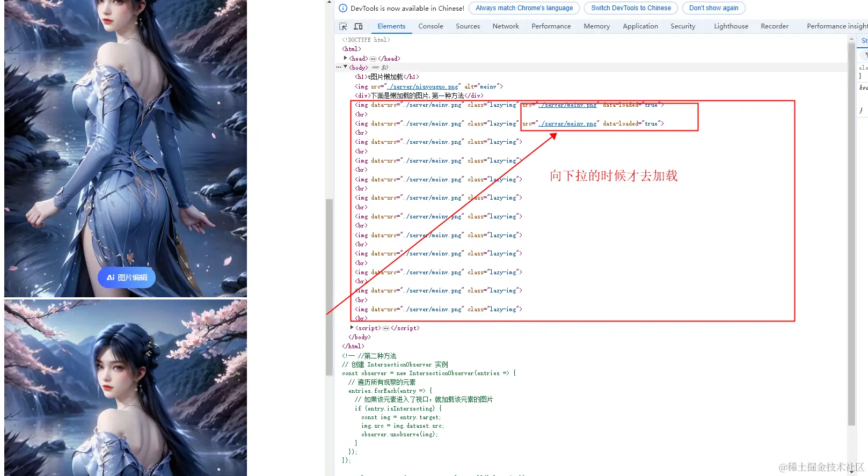Viewport: 868px width, 476px height.
Task: Click Always match Chrome's language button
Action: (524, 8)
